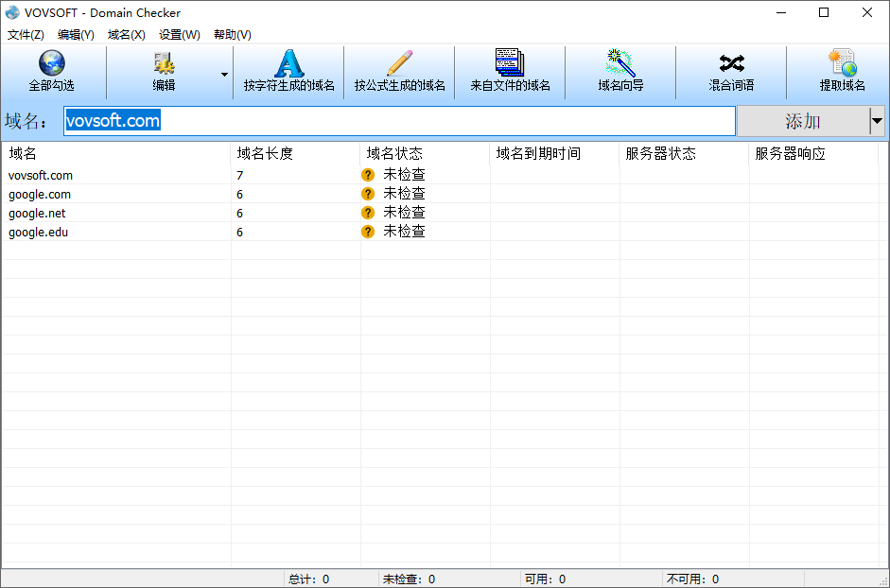Click length value 6 in google.com row
The image size is (890, 588).
tap(240, 194)
